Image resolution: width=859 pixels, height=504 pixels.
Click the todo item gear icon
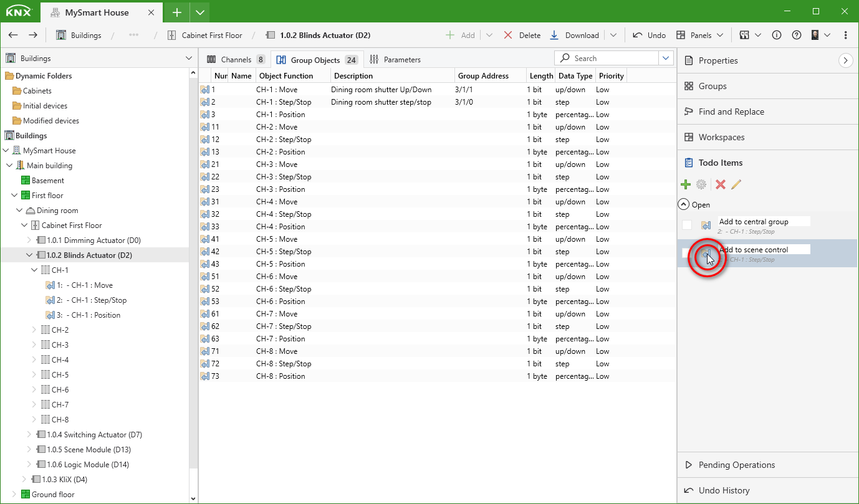(x=701, y=184)
